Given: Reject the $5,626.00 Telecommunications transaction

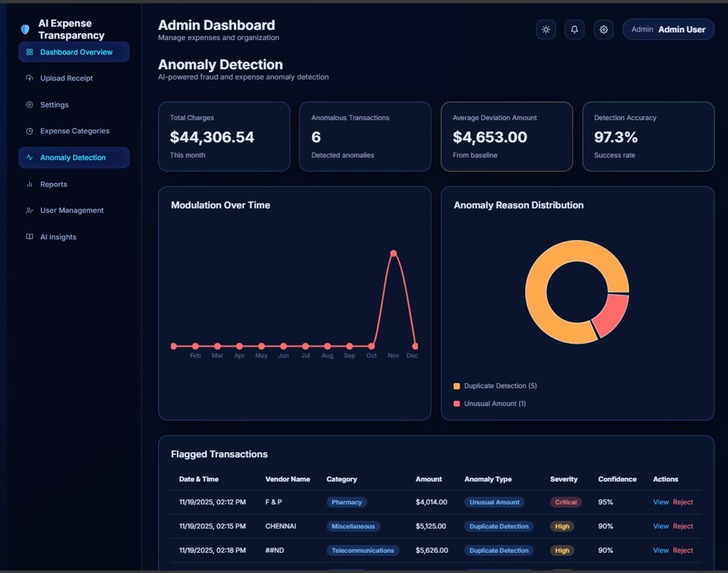Looking at the screenshot, I should [x=682, y=550].
